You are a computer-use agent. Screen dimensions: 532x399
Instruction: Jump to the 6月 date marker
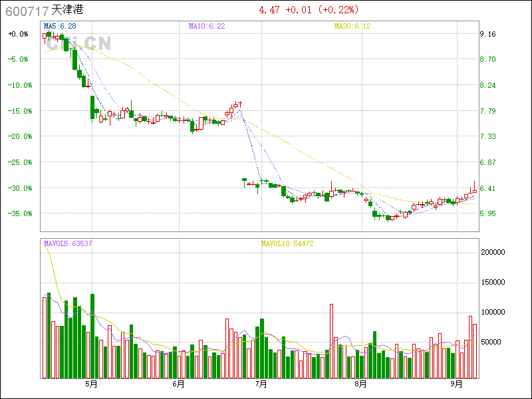pyautogui.click(x=178, y=384)
